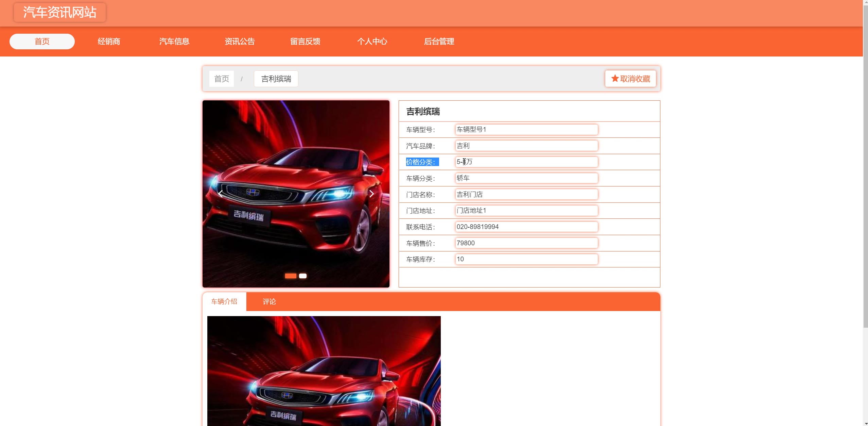Select the first orange carousel indicator
Image resolution: width=868 pixels, height=426 pixels.
pyautogui.click(x=291, y=276)
